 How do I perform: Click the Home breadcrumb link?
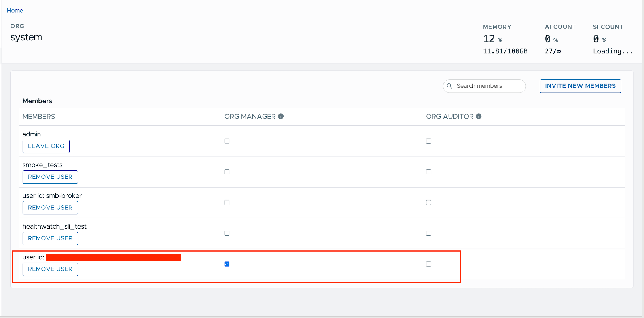coord(15,11)
